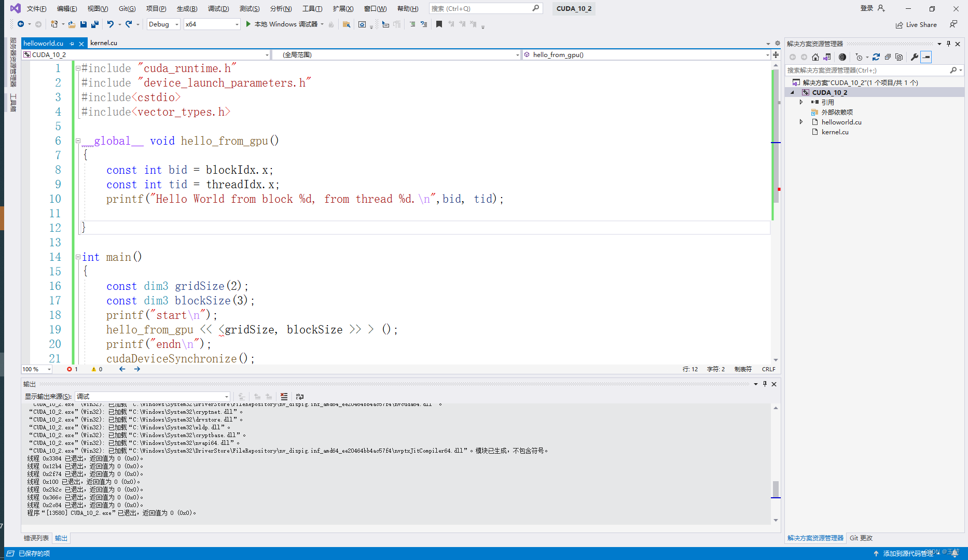
Task: Open project Properties with the wrench icon
Action: (915, 57)
